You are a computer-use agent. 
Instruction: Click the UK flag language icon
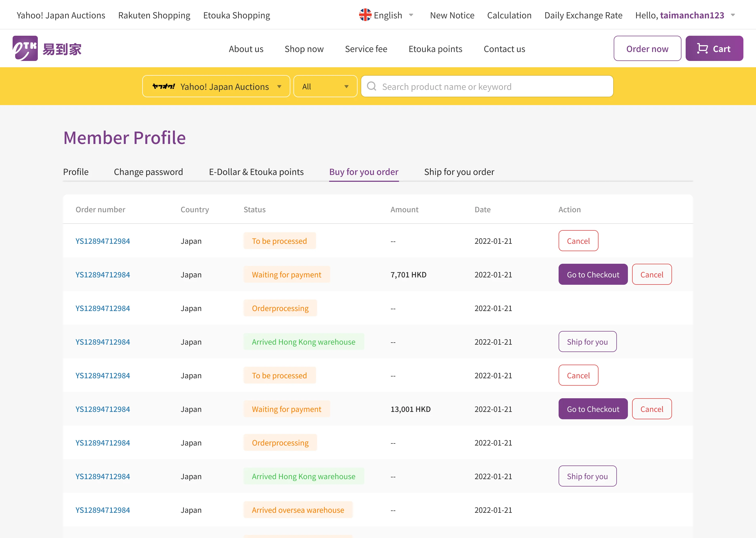point(365,15)
